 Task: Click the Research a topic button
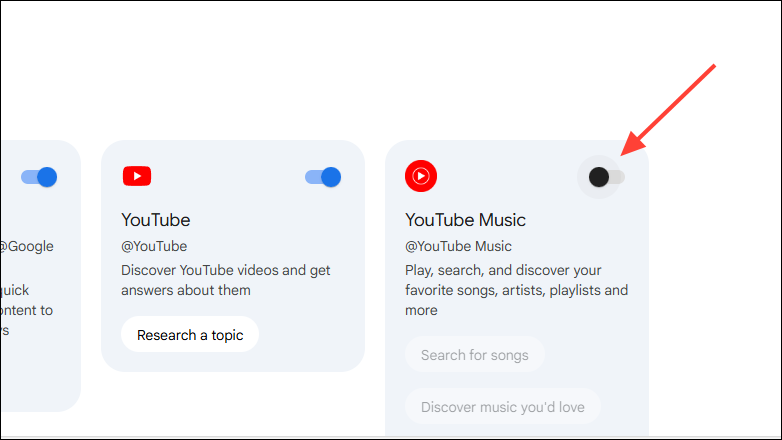point(190,335)
